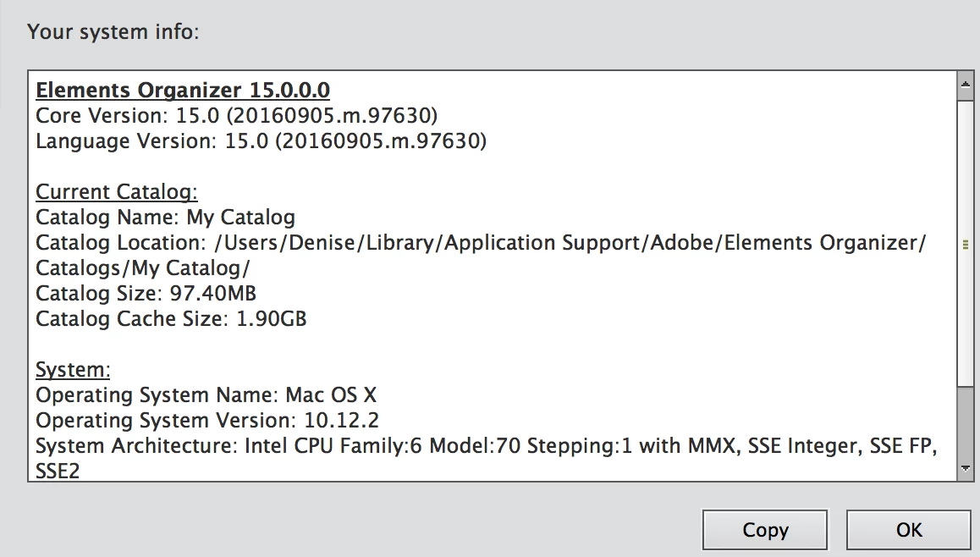The height and width of the screenshot is (557, 980).
Task: Click the scrollbar up arrow
Action: pyautogui.click(x=966, y=85)
